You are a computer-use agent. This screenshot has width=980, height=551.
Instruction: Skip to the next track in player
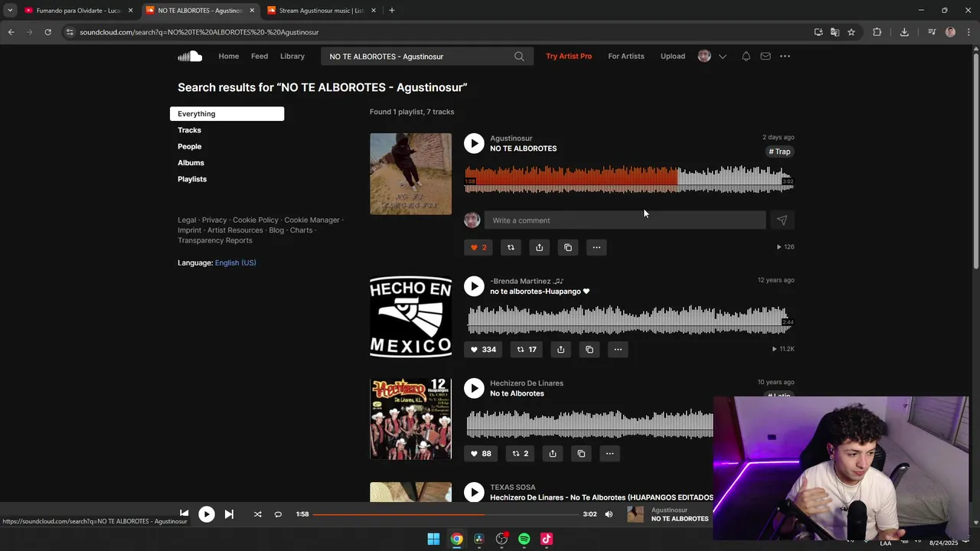[229, 514]
